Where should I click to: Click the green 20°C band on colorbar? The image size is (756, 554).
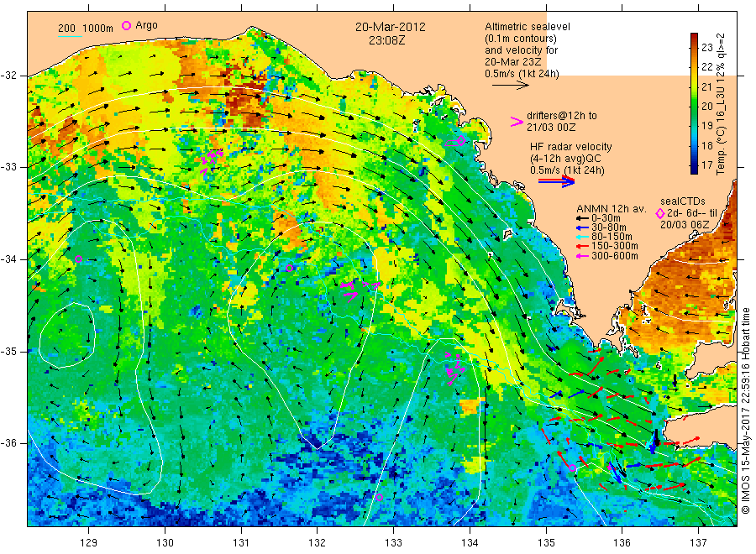click(x=694, y=107)
